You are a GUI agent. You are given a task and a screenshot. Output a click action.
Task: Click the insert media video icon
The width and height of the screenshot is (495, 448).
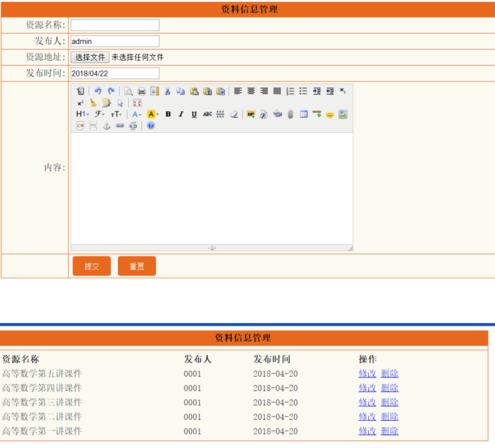[x=278, y=114]
